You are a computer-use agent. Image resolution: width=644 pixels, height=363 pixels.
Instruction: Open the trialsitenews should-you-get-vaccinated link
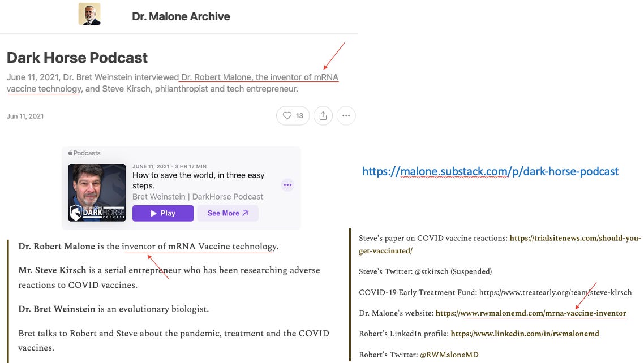click(x=500, y=244)
